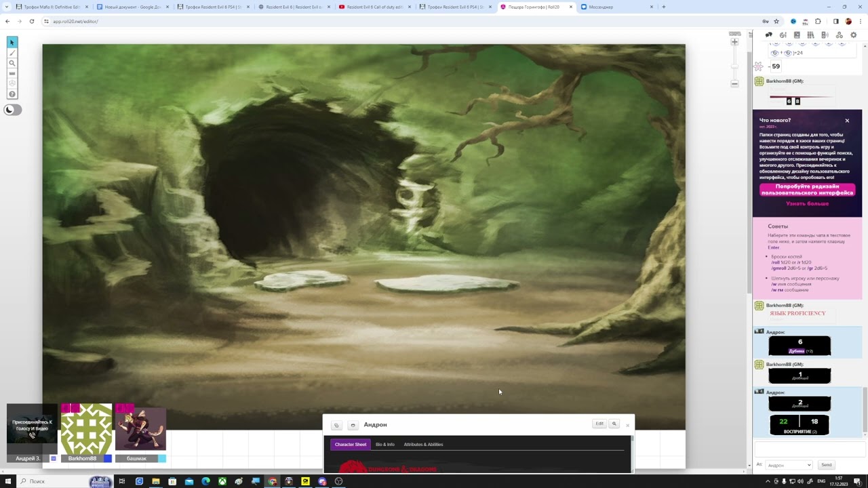Open the Windows Start menu
Screen dimensions: 868x488
click(x=8, y=481)
